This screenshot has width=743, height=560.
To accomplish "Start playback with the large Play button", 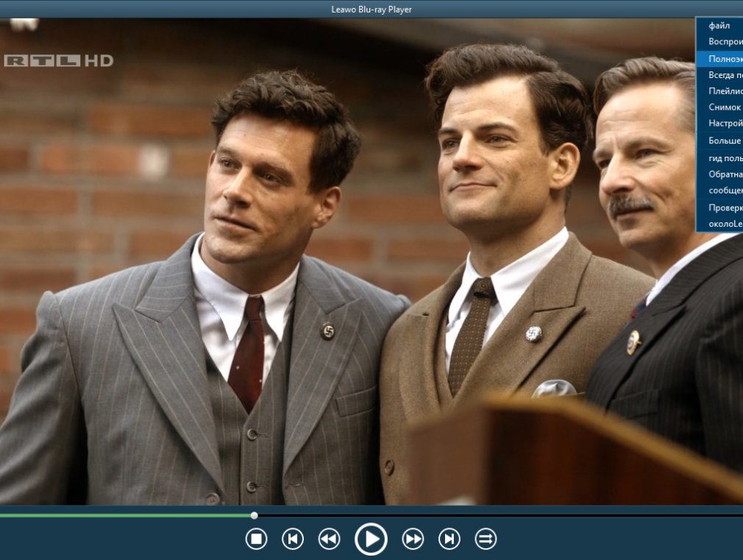I will [x=371, y=539].
